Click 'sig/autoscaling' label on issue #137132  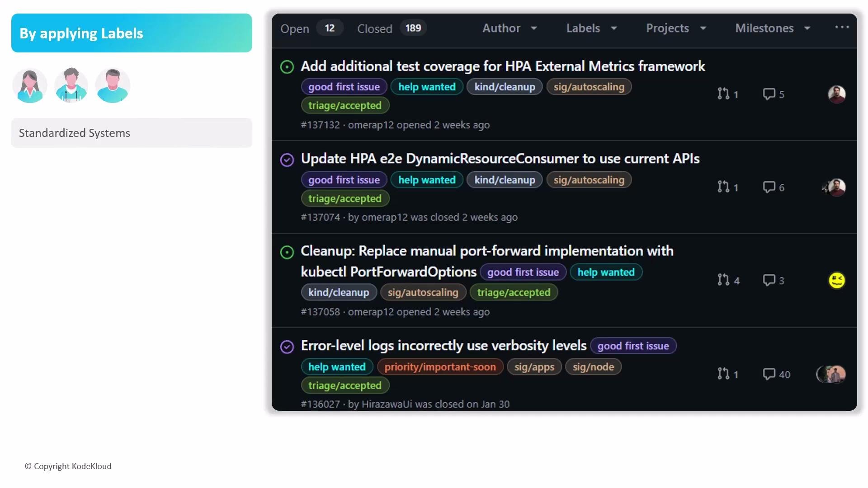589,87
